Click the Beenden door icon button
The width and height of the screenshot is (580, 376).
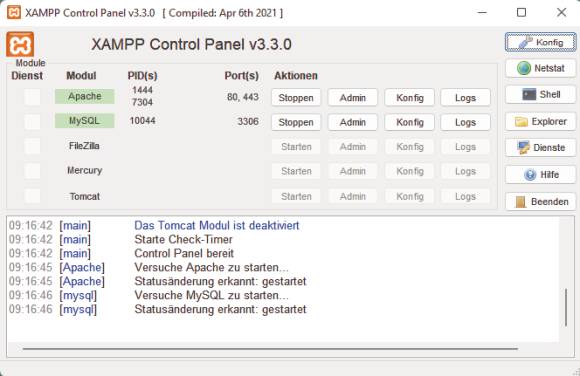[x=540, y=202]
